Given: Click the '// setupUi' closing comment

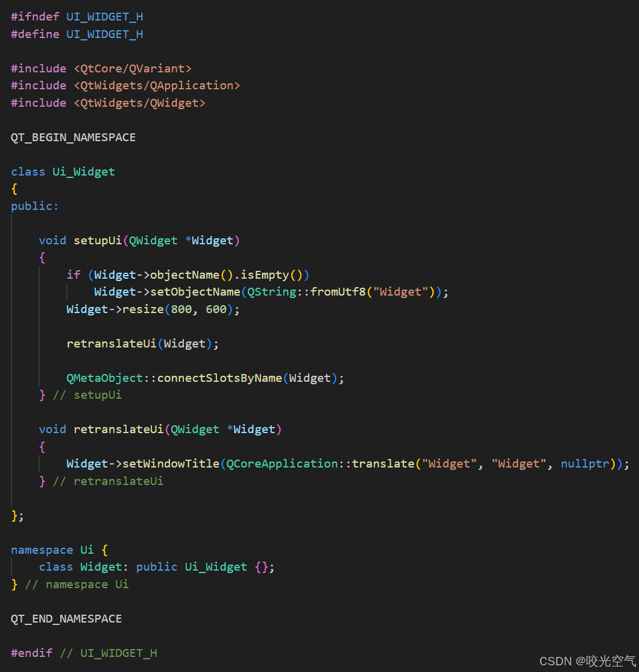Looking at the screenshot, I should click(x=87, y=395).
